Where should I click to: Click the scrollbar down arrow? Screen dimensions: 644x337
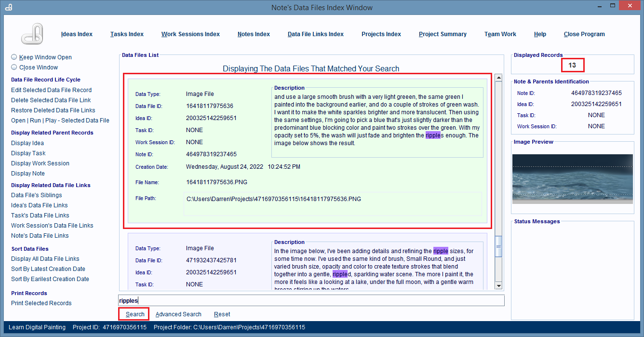499,285
